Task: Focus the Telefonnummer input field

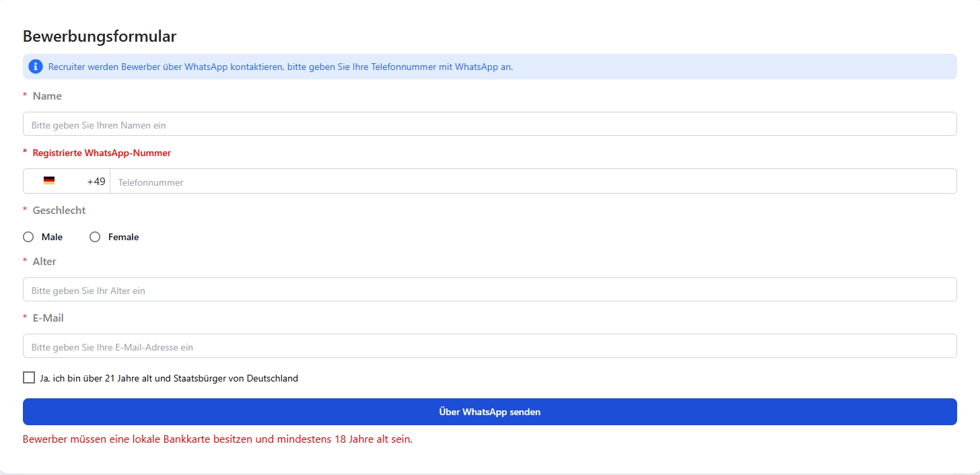Action: 533,182
